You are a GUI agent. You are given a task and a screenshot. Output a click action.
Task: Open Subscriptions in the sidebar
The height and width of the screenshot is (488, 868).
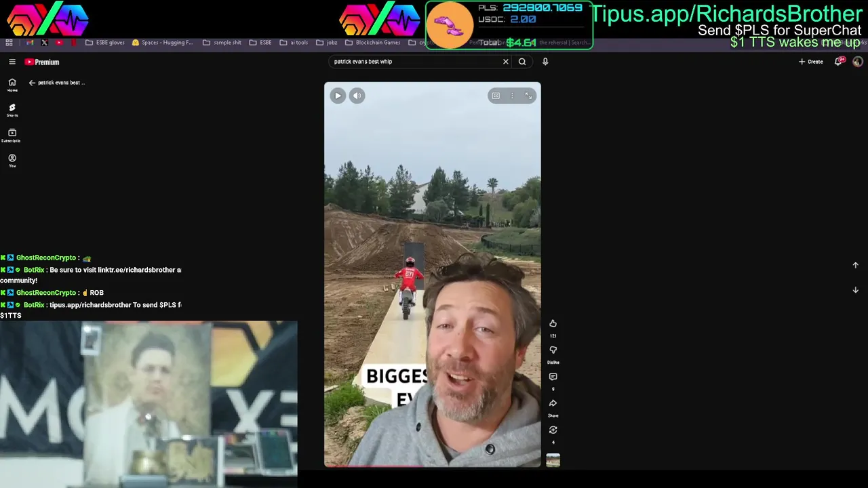11,136
